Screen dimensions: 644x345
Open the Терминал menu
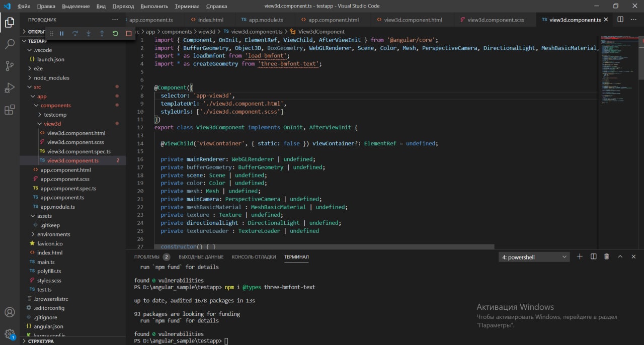pyautogui.click(x=187, y=6)
